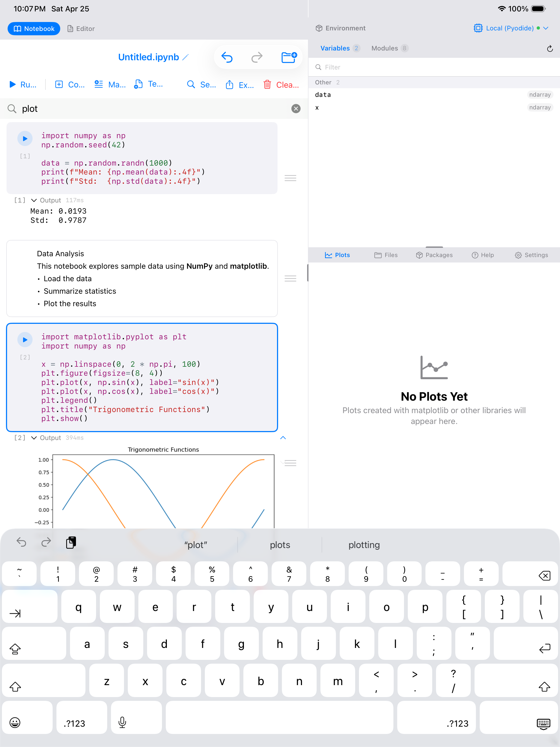The width and height of the screenshot is (560, 747).
Task: Focus the notebook search field containing plot
Action: (154, 109)
